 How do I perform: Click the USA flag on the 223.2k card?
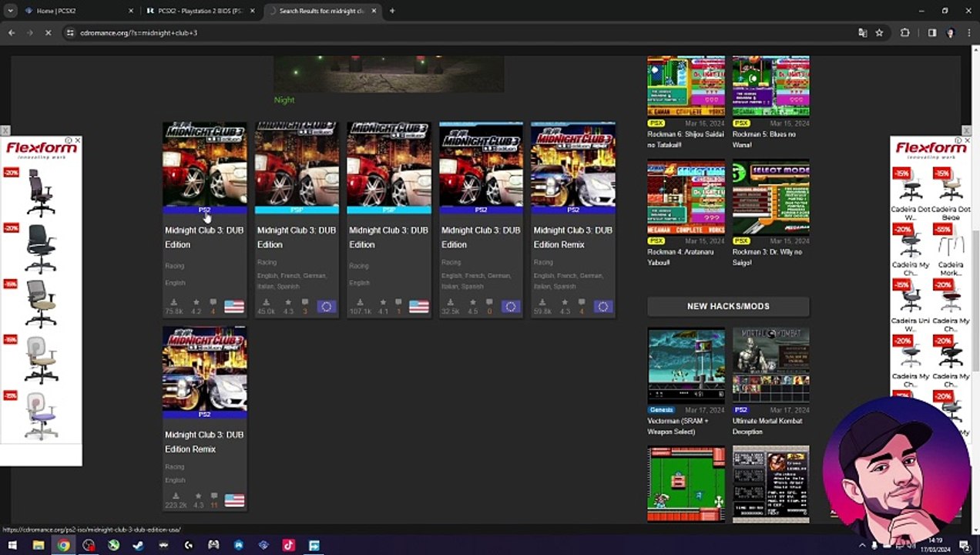(x=234, y=500)
